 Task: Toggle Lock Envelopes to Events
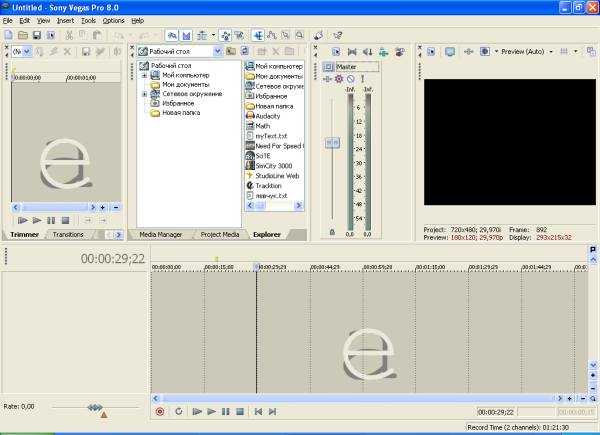[226, 36]
